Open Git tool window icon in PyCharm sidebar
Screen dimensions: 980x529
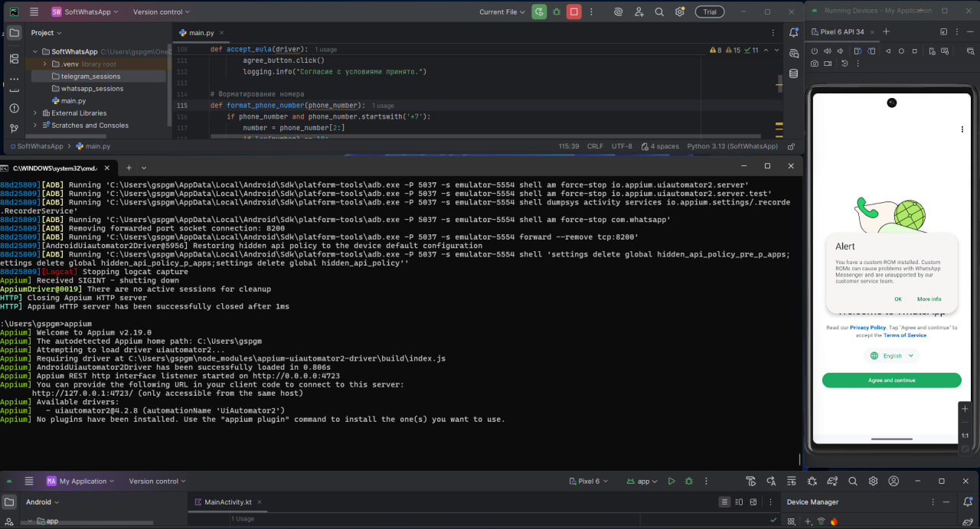[14, 129]
